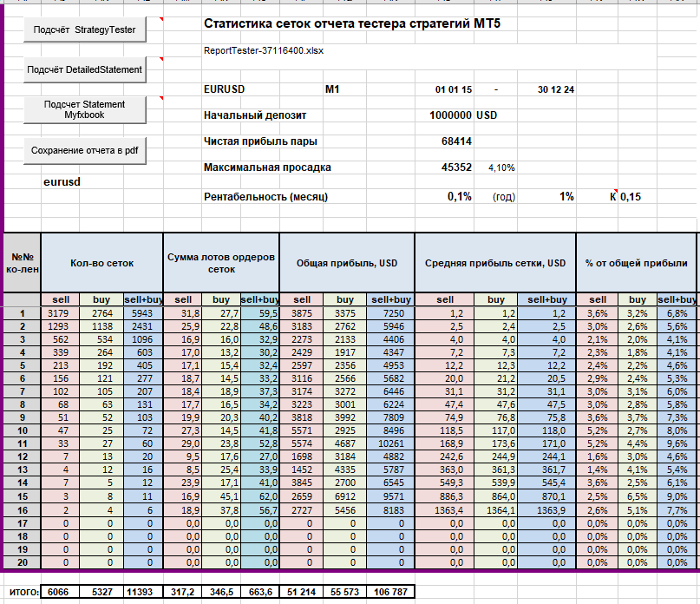
Task: Click the Подсчёт DetailedStatement button
Action: [85, 69]
